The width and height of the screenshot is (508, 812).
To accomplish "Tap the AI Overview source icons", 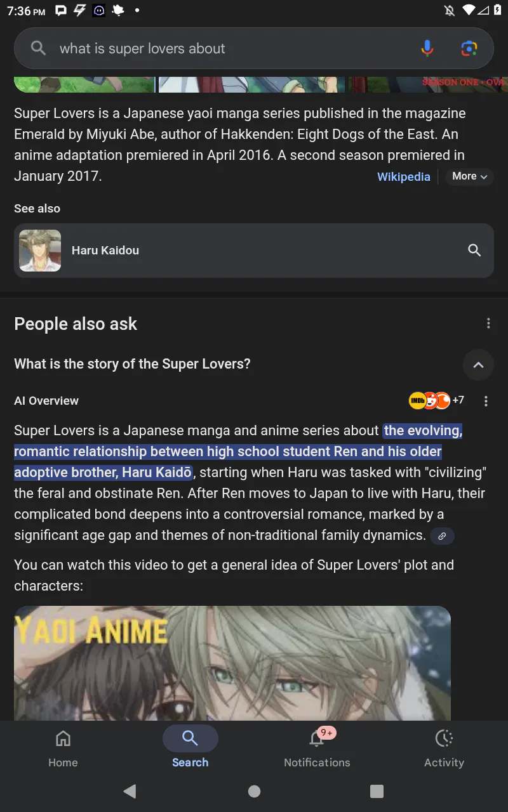I will 436,400.
